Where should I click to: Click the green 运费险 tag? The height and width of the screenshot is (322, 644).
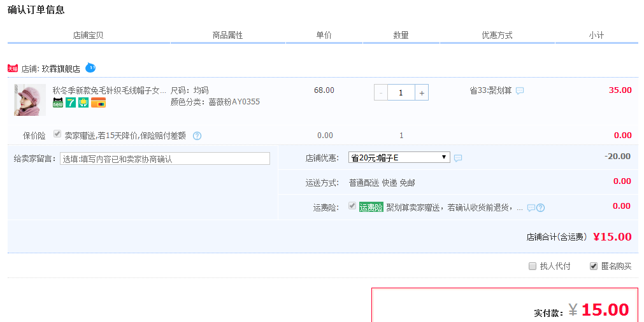371,207
